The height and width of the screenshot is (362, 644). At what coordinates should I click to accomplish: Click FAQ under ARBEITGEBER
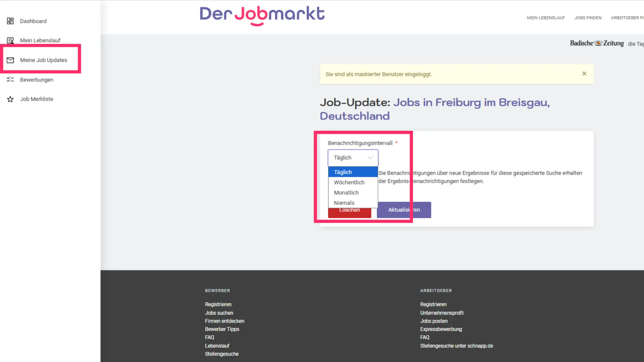pyautogui.click(x=425, y=337)
